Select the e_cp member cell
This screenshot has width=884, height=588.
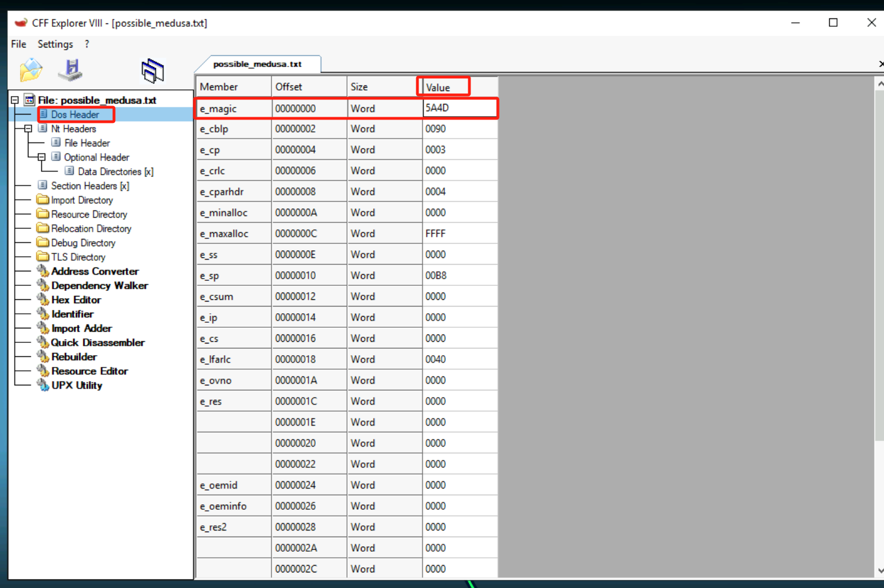click(x=234, y=150)
